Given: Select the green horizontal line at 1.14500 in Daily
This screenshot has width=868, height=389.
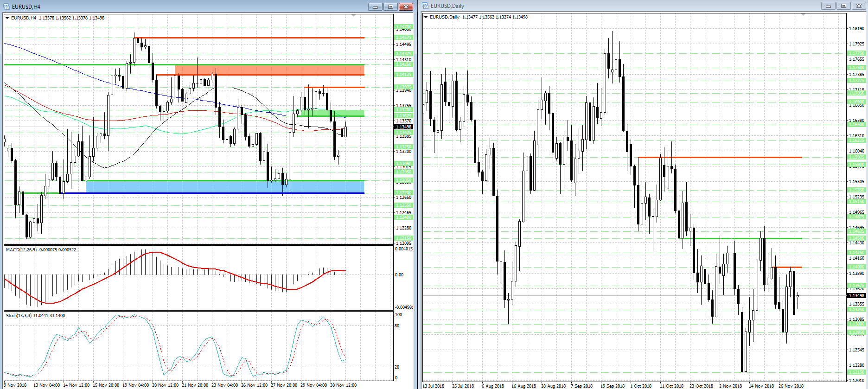Looking at the screenshot, I should pyautogui.click(x=741, y=239).
